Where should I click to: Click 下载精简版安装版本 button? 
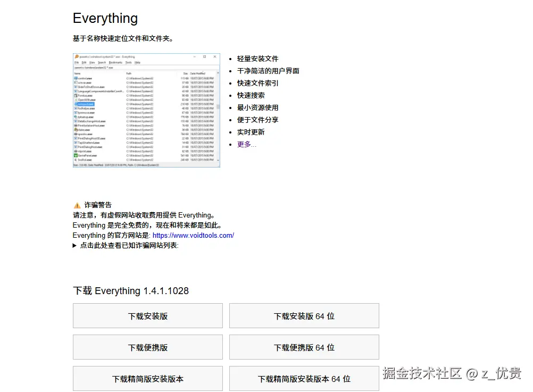(148, 378)
